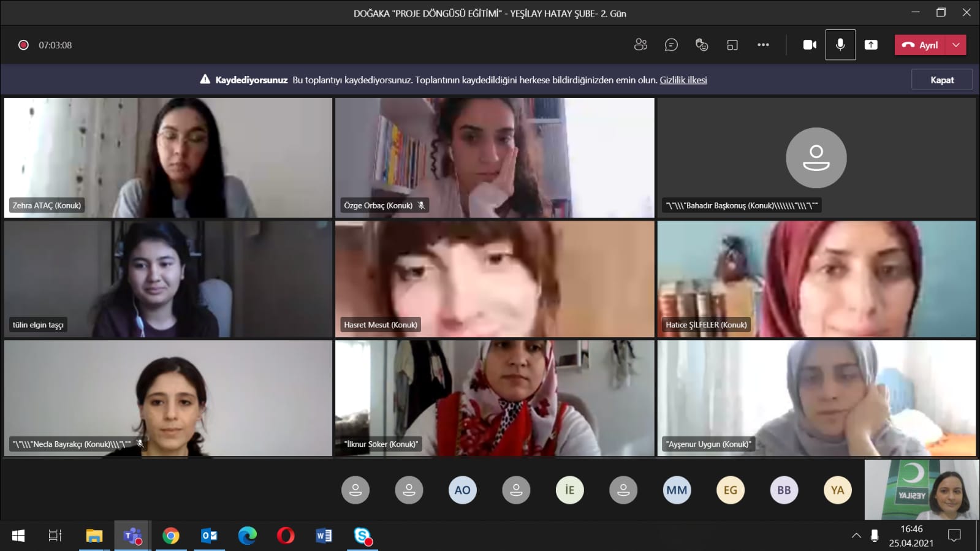Viewport: 980px width, 551px height.
Task: Open Word from taskbar
Action: [324, 536]
